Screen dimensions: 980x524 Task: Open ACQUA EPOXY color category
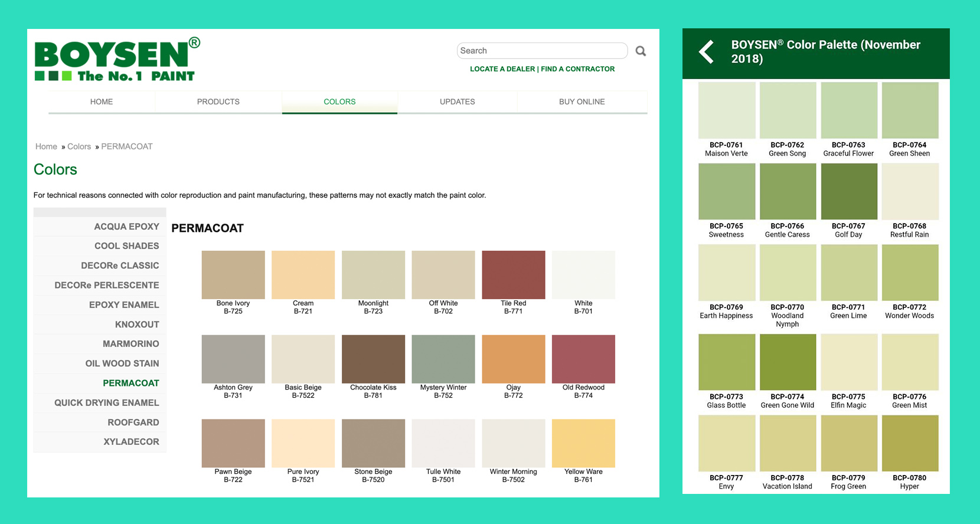point(100,227)
